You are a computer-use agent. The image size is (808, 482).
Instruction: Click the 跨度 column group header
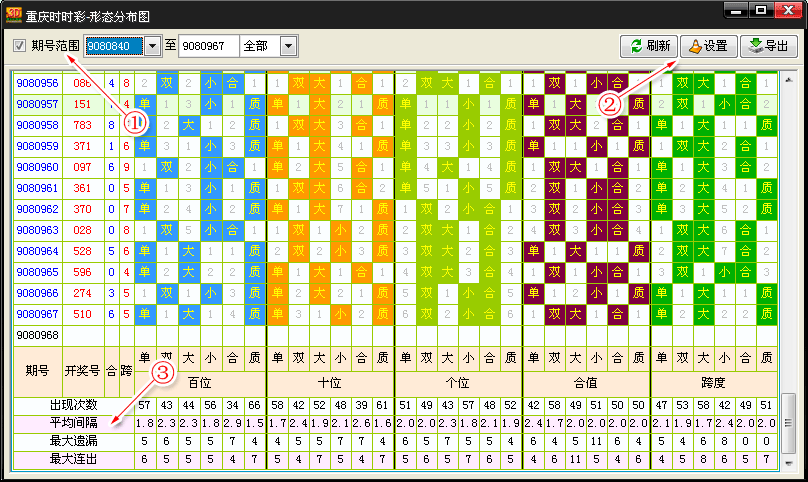tap(713, 383)
